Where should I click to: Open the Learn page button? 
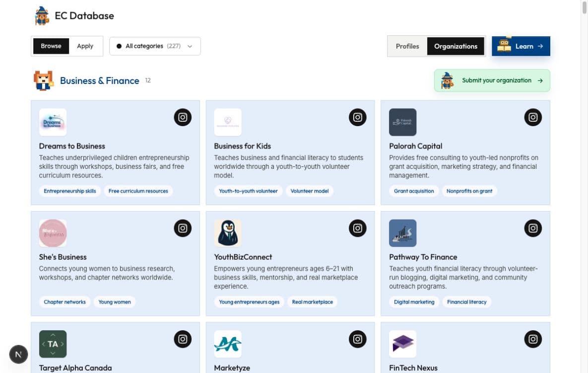[521, 46]
